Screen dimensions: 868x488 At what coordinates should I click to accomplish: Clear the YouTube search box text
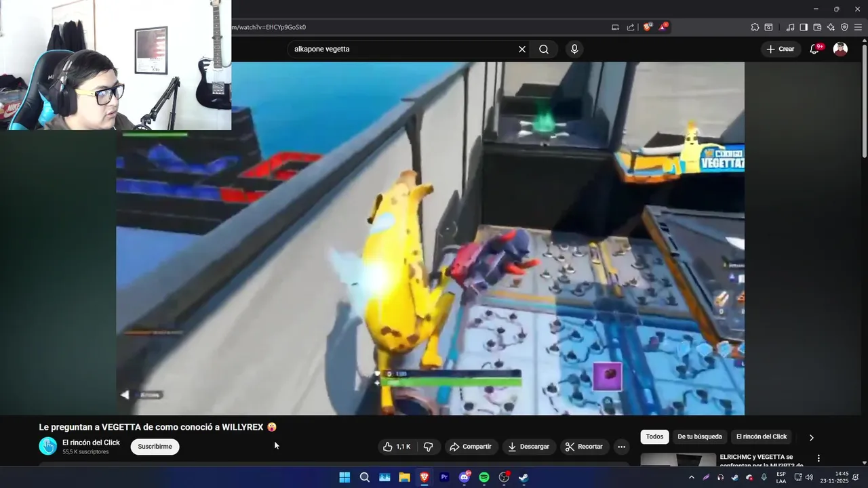pyautogui.click(x=522, y=49)
